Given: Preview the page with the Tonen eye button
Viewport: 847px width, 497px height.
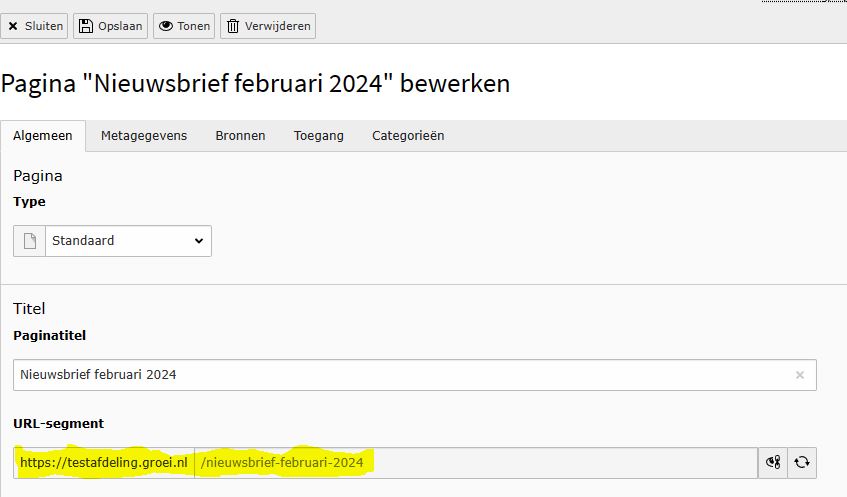Looking at the screenshot, I should (x=184, y=26).
